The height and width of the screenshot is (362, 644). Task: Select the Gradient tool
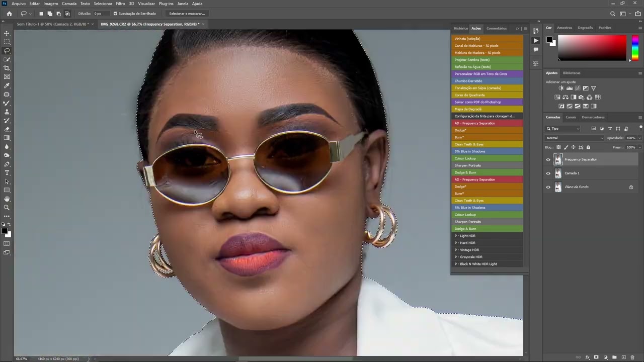coord(7,138)
